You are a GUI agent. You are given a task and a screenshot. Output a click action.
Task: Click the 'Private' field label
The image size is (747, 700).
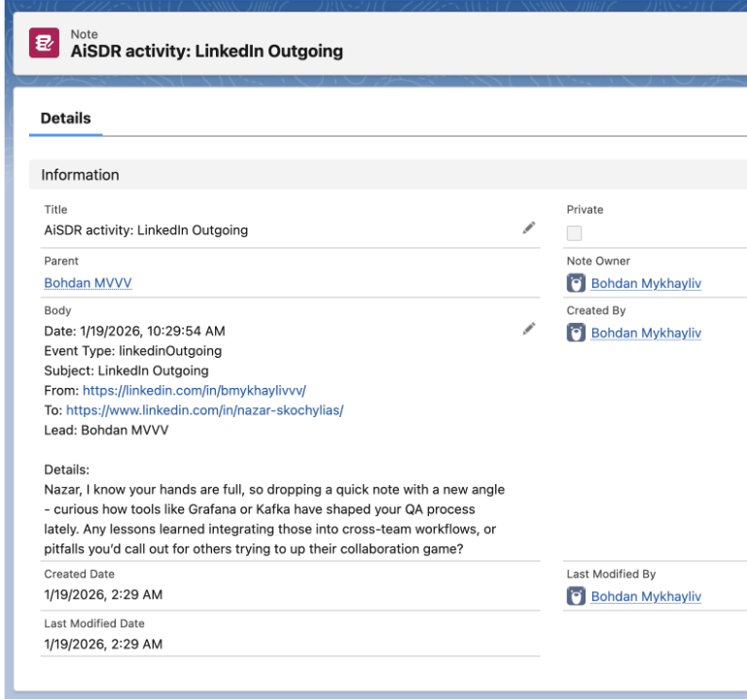point(585,210)
